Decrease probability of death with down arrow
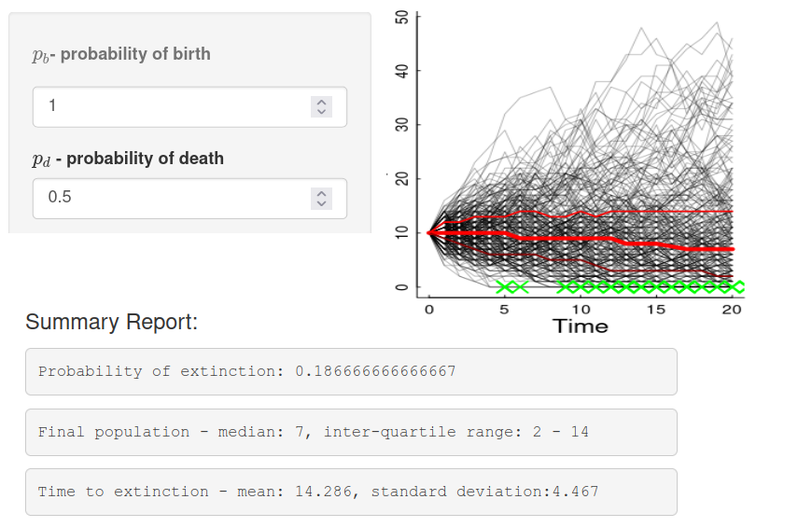 (x=321, y=203)
